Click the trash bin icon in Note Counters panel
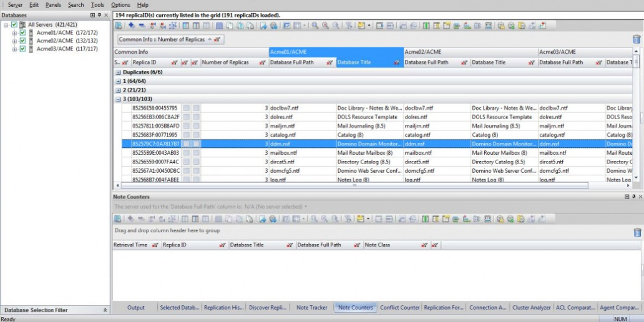The height and width of the screenshot is (322, 644). coord(637,233)
